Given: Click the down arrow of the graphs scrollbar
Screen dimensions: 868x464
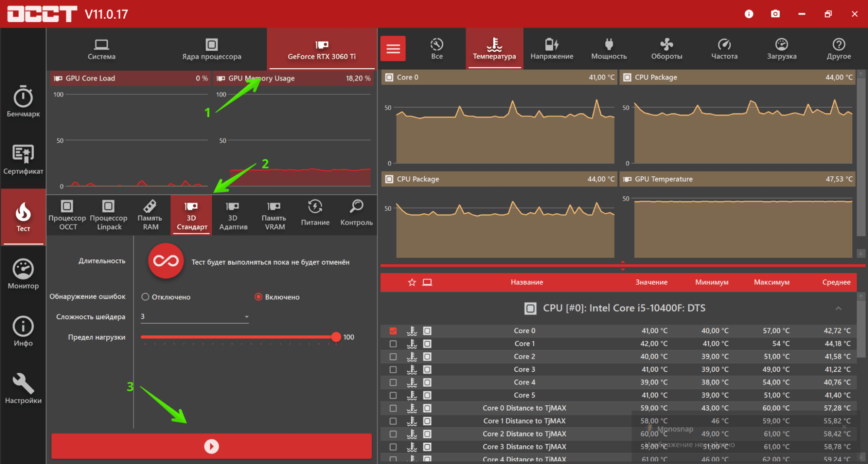Looking at the screenshot, I should tap(861, 253).
